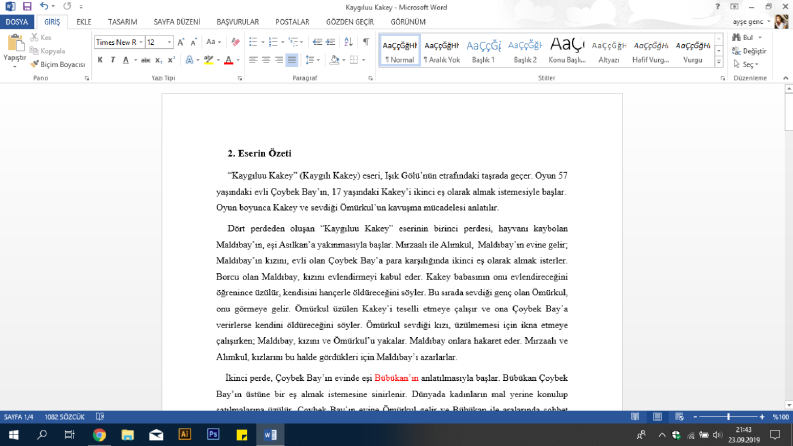
Task: Switch to BAŞVURULAR ribbon tab
Action: pos(238,22)
